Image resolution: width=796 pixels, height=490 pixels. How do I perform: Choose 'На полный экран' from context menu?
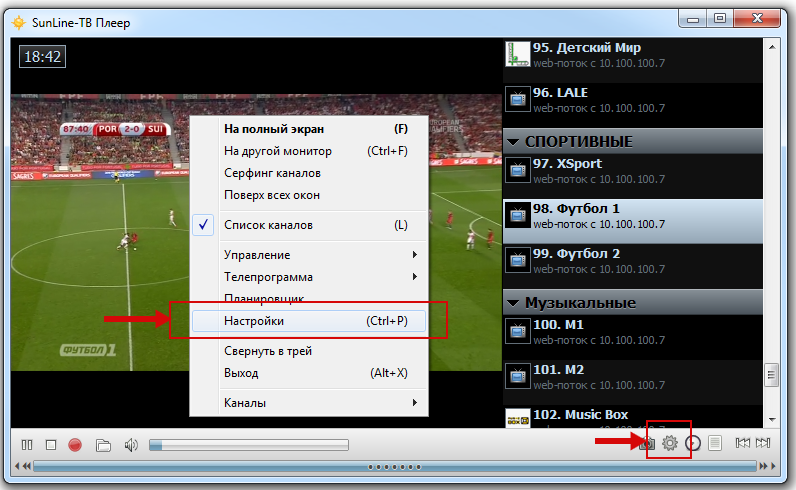tap(310, 129)
